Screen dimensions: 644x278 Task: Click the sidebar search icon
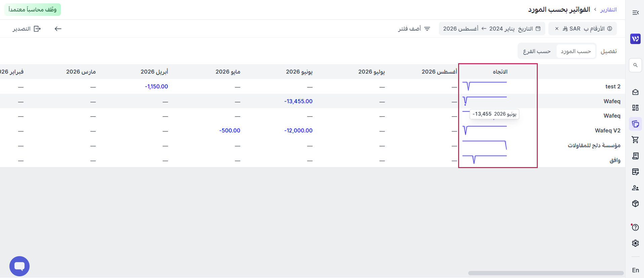coord(635,65)
